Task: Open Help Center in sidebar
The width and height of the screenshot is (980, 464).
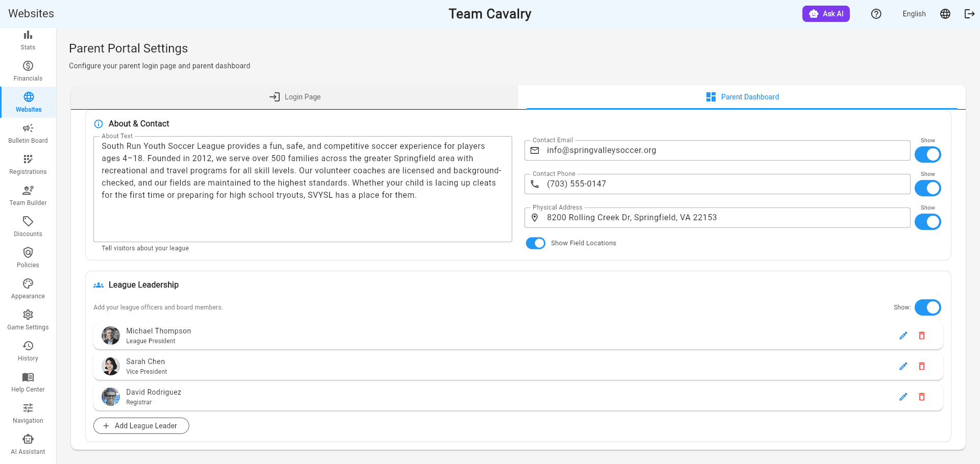Action: pyautogui.click(x=28, y=382)
